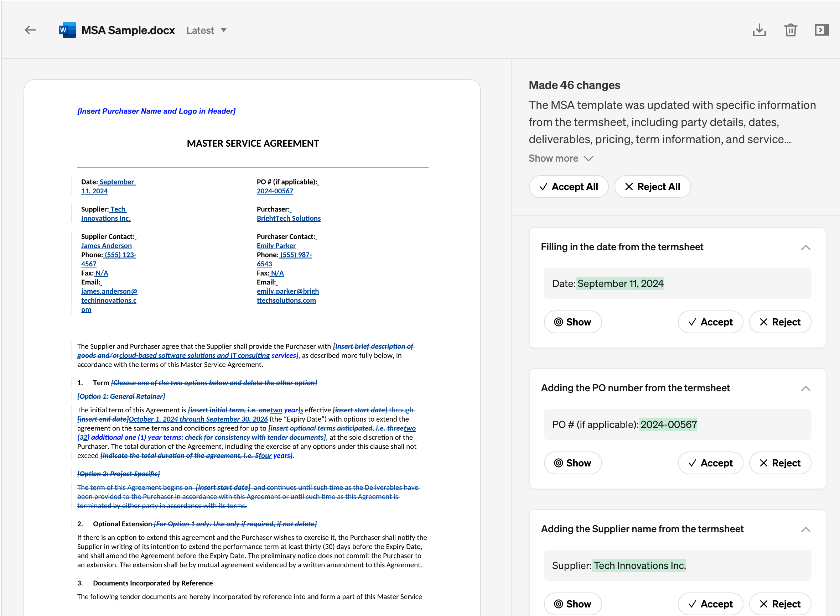Collapse the PO number change card
Viewport: 840px width, 616px height.
[x=805, y=388]
